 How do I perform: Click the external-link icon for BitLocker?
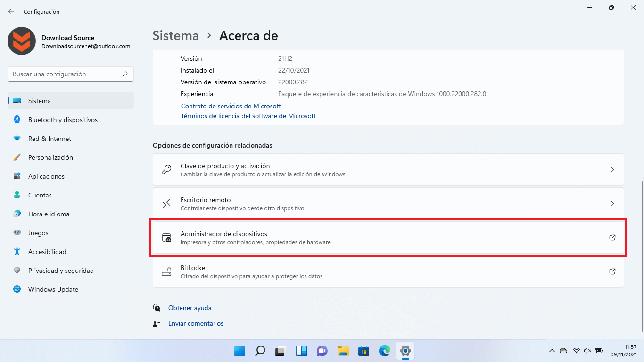tap(612, 271)
